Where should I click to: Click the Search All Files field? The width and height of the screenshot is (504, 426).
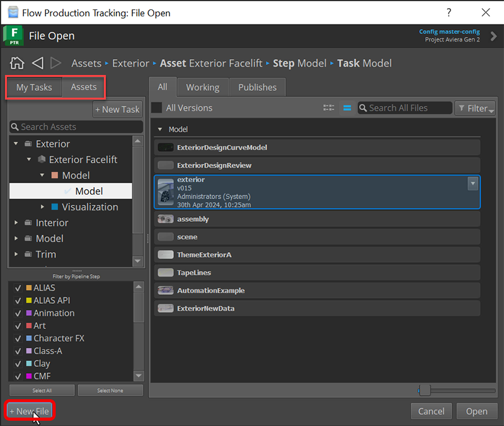pos(405,108)
